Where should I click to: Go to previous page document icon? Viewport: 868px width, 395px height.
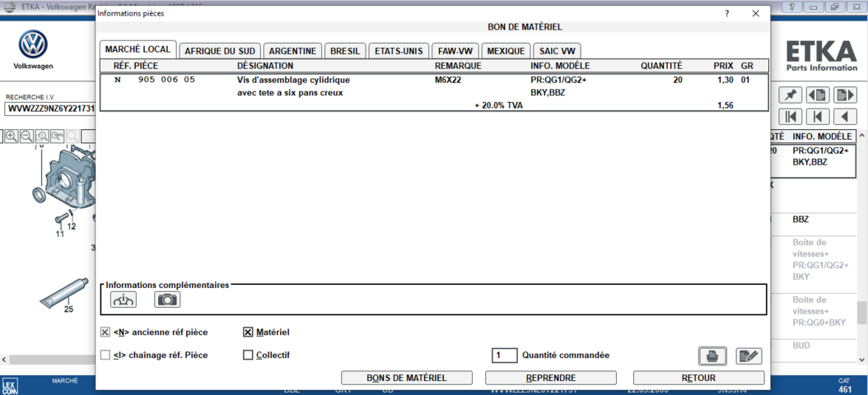(818, 95)
